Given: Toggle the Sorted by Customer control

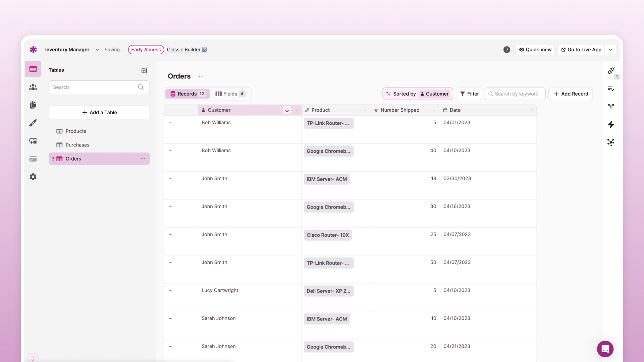Looking at the screenshot, I should (418, 94).
